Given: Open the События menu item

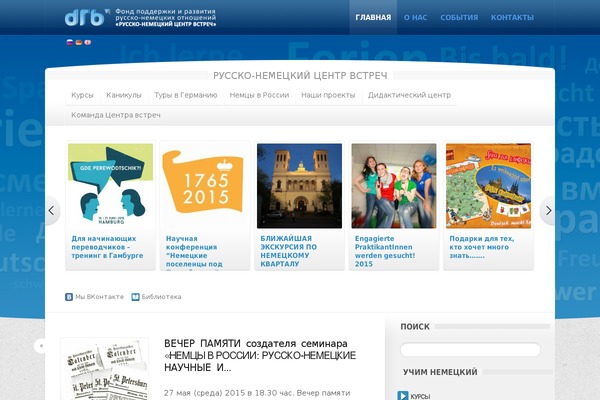Looking at the screenshot, I should pos(459,18).
